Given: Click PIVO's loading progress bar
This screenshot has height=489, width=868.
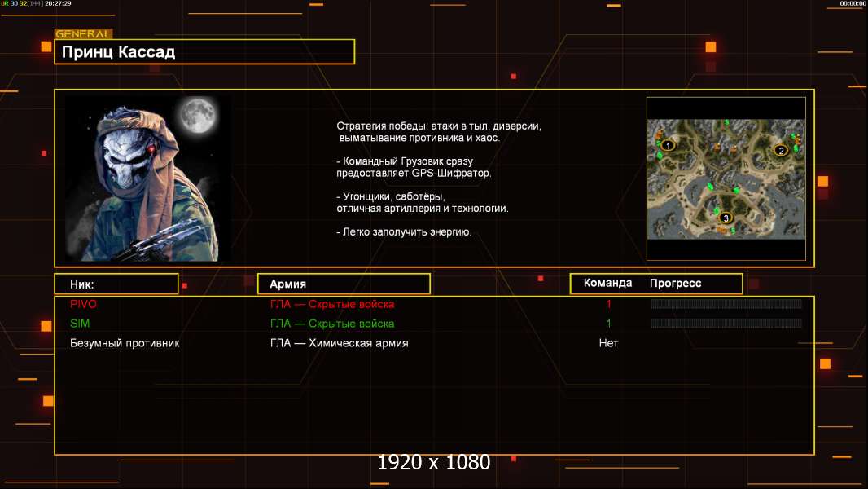Looking at the screenshot, I should (726, 303).
